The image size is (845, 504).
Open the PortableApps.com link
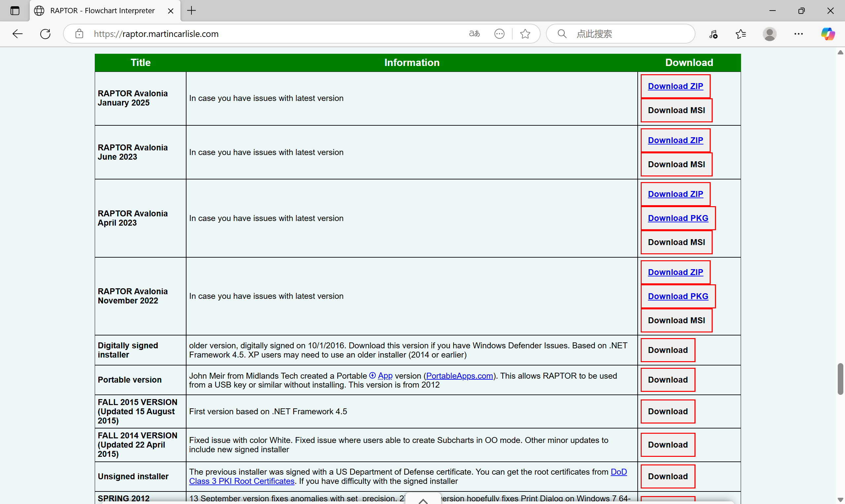click(459, 376)
